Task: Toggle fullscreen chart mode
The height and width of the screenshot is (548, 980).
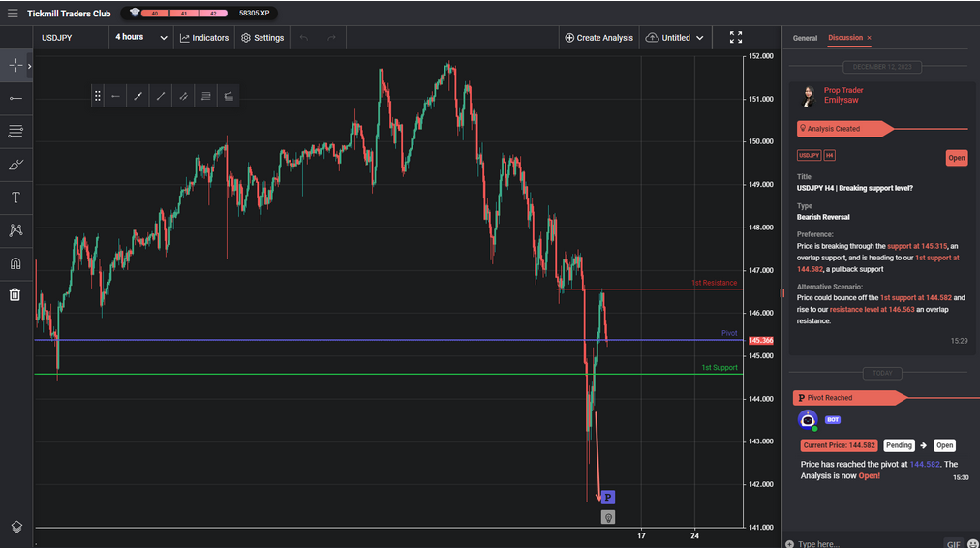Action: tap(736, 38)
